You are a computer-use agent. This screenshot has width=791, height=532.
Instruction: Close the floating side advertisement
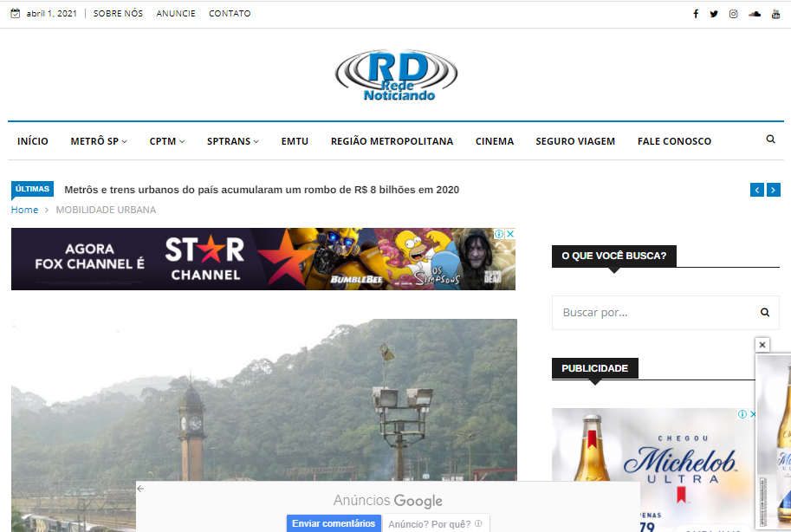(762, 345)
